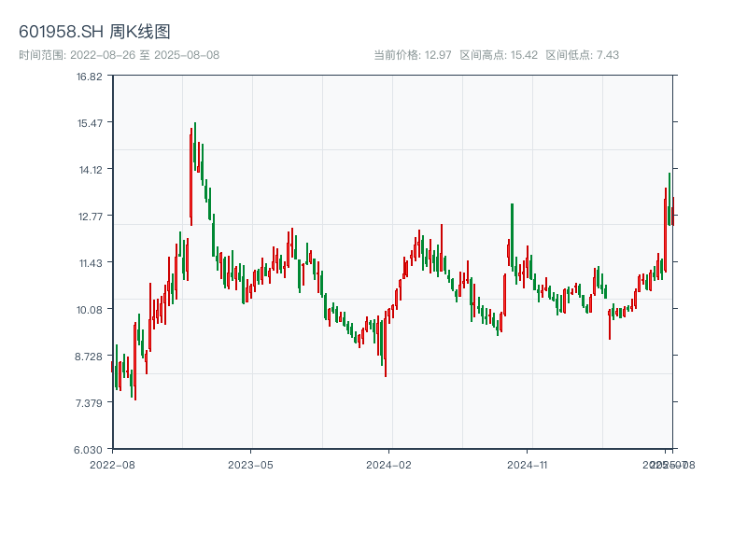This screenshot has width=747, height=560.
Task: Click the tall green candle before 2024-11
Action: point(512,233)
